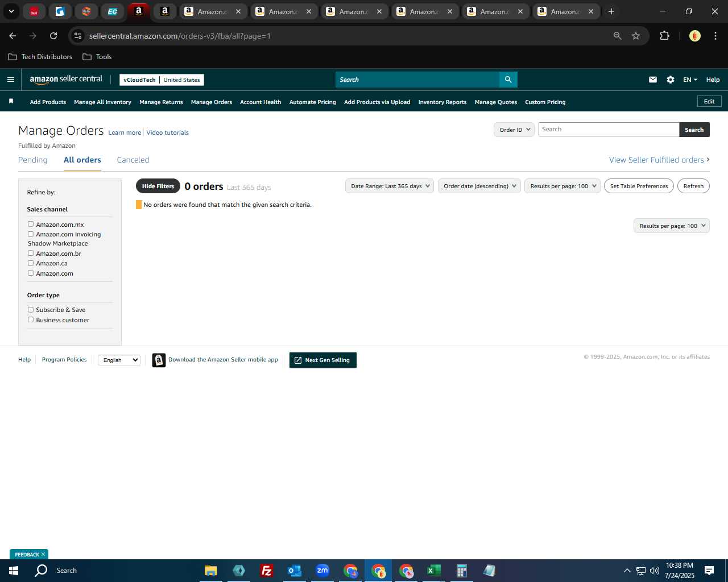Click the order Search button
The image size is (728, 582).
(694, 130)
